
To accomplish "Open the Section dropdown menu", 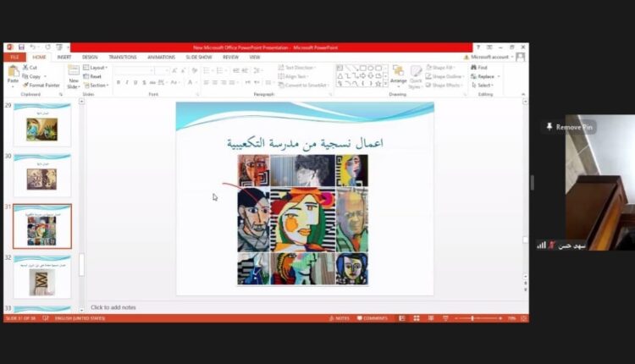I will click(x=98, y=85).
